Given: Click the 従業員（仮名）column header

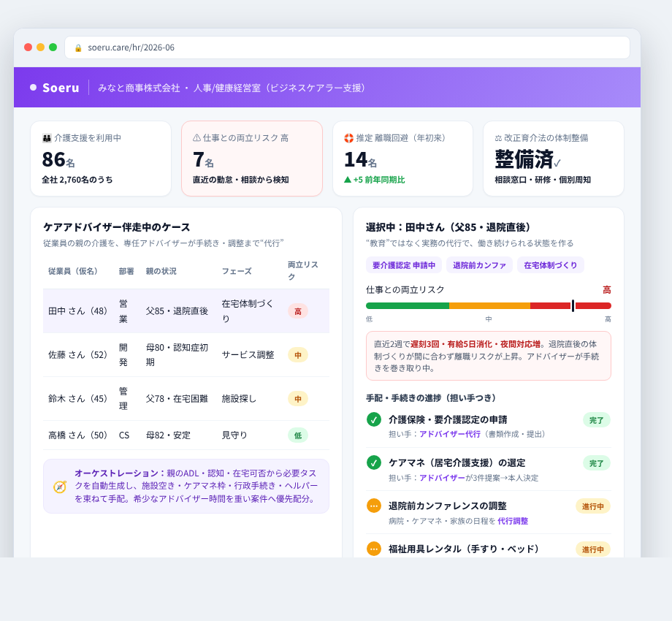Looking at the screenshot, I should [73, 271].
